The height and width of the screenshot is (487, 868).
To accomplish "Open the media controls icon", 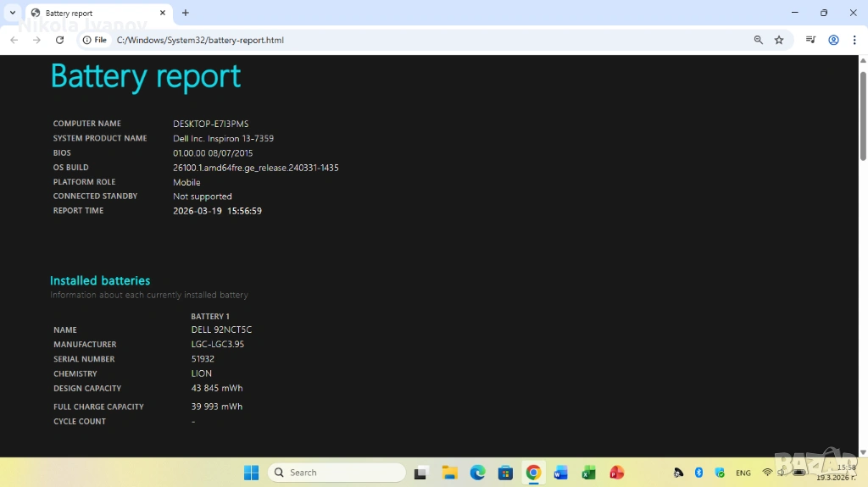I will pyautogui.click(x=811, y=40).
